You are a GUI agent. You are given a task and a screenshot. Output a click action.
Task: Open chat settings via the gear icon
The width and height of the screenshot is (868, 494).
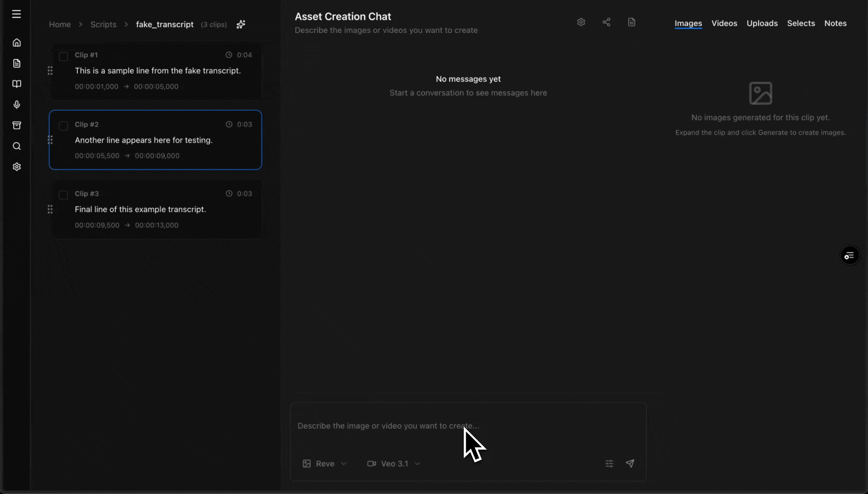pyautogui.click(x=581, y=21)
